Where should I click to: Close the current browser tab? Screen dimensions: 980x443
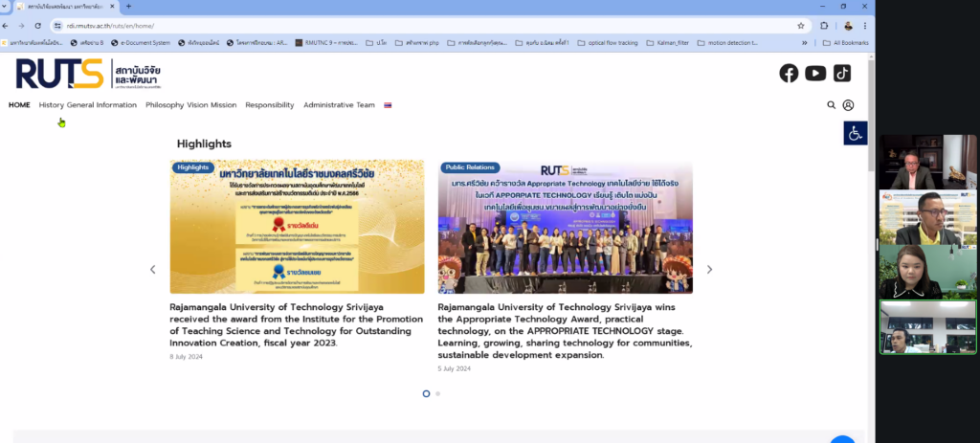tap(113, 7)
